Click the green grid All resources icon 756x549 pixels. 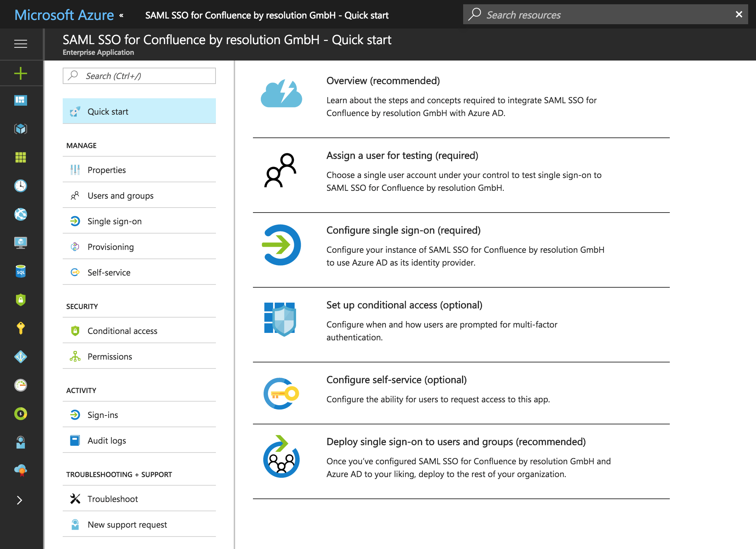coord(21,157)
